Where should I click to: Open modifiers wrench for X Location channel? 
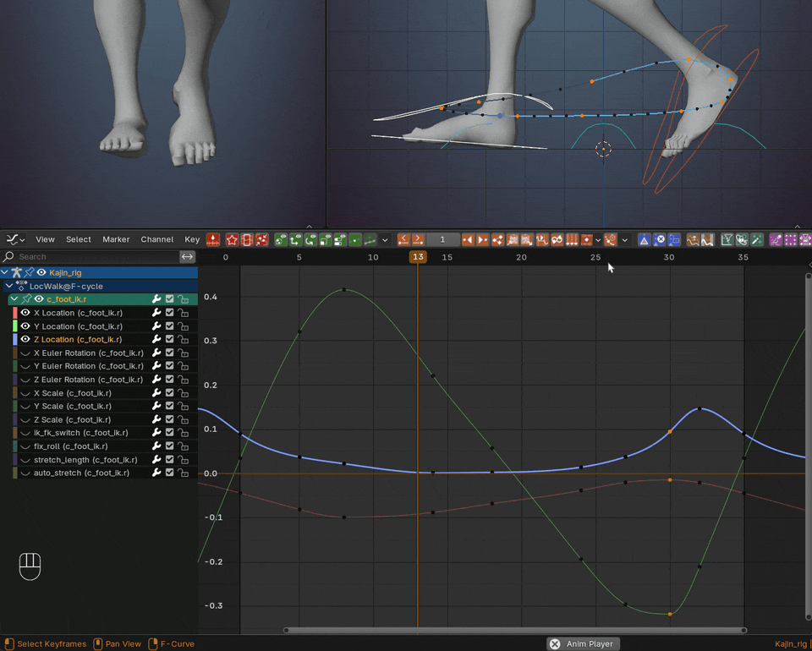pos(156,313)
